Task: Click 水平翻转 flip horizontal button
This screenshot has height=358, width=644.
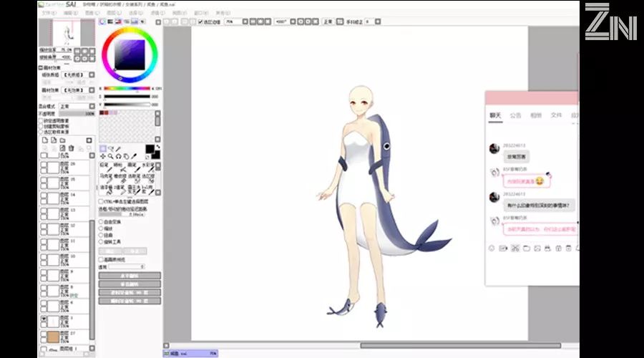Action: click(x=130, y=276)
